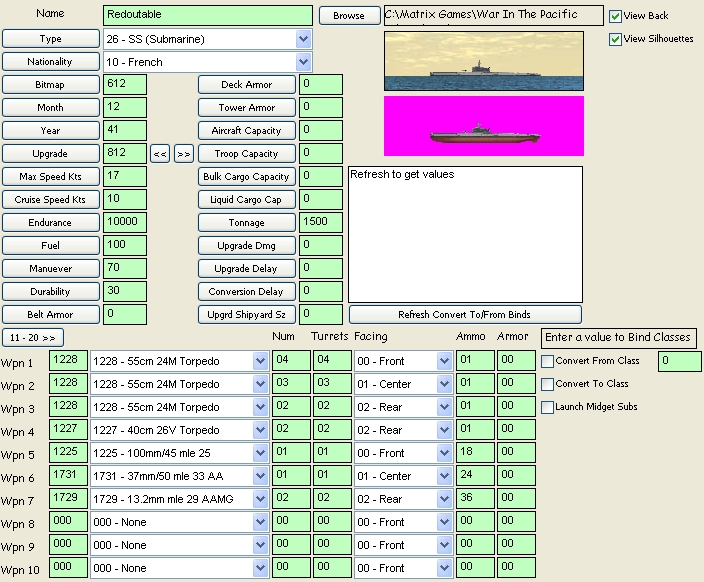
Task: Check the Launch Midget Subs box
Action: pos(547,407)
